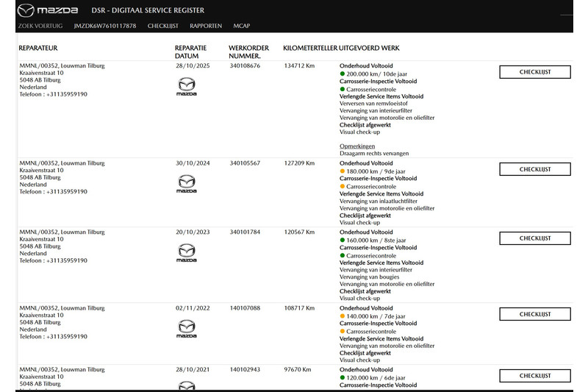Click '160.000 km / 8ste jaar' text
This screenshot has width=588, height=392.
[x=376, y=240]
